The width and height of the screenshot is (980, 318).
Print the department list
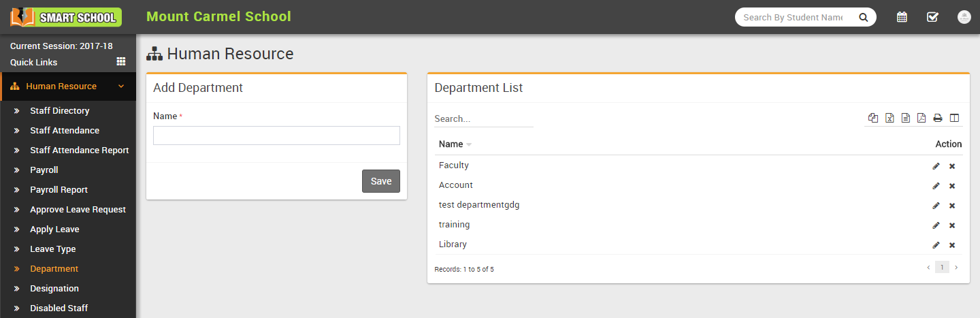pos(938,118)
